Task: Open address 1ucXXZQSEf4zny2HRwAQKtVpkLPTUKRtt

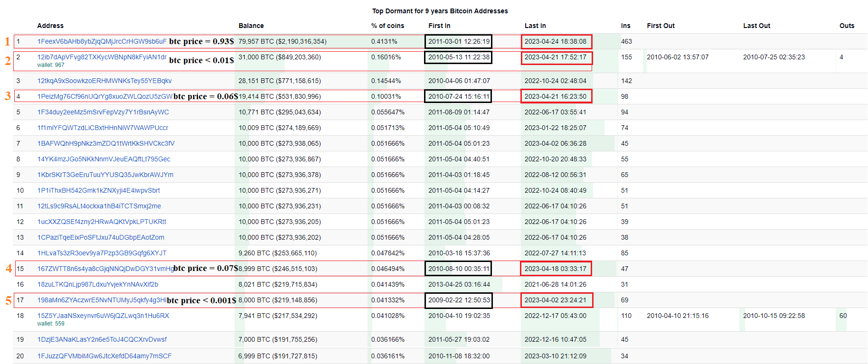Action: pos(102,222)
